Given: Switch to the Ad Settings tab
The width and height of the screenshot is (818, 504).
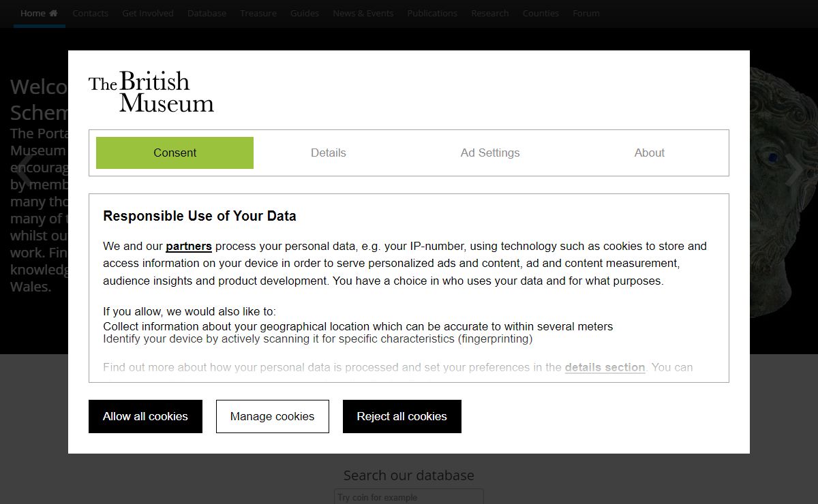Looking at the screenshot, I should 490,153.
